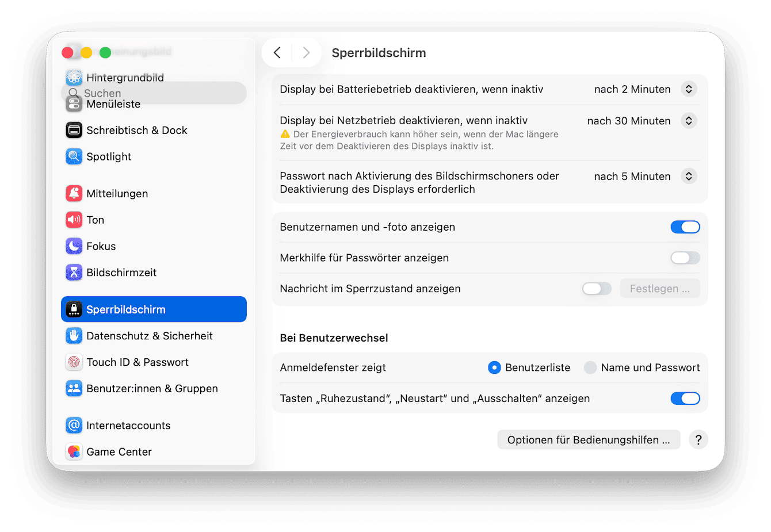This screenshot has width=771, height=532.
Task: Open password required delay popup
Action: pos(689,176)
